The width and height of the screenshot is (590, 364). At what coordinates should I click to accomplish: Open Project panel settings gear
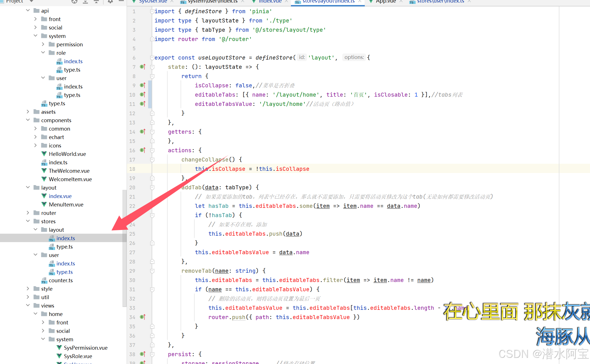point(110,1)
